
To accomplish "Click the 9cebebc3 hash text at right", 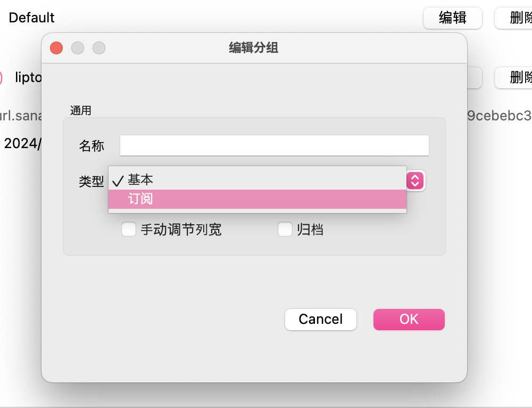I will [499, 116].
